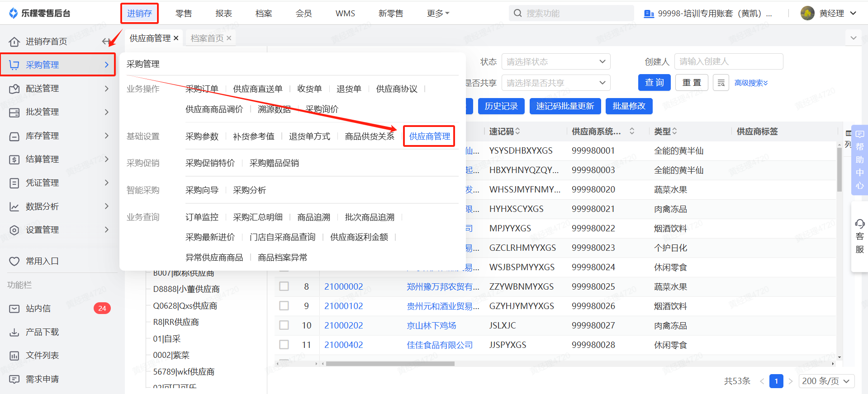The width and height of the screenshot is (868, 394).
Task: Open the 更多 menu dropdown
Action: pyautogui.click(x=438, y=14)
